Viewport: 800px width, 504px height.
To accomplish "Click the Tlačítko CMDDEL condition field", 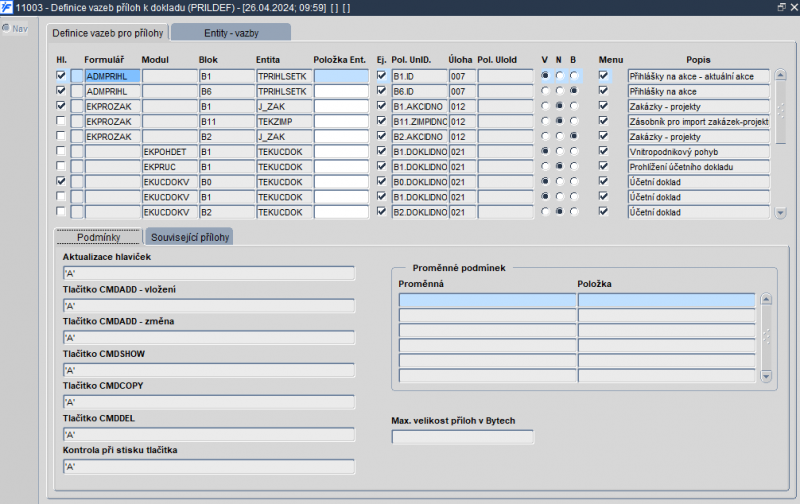I will tap(208, 435).
